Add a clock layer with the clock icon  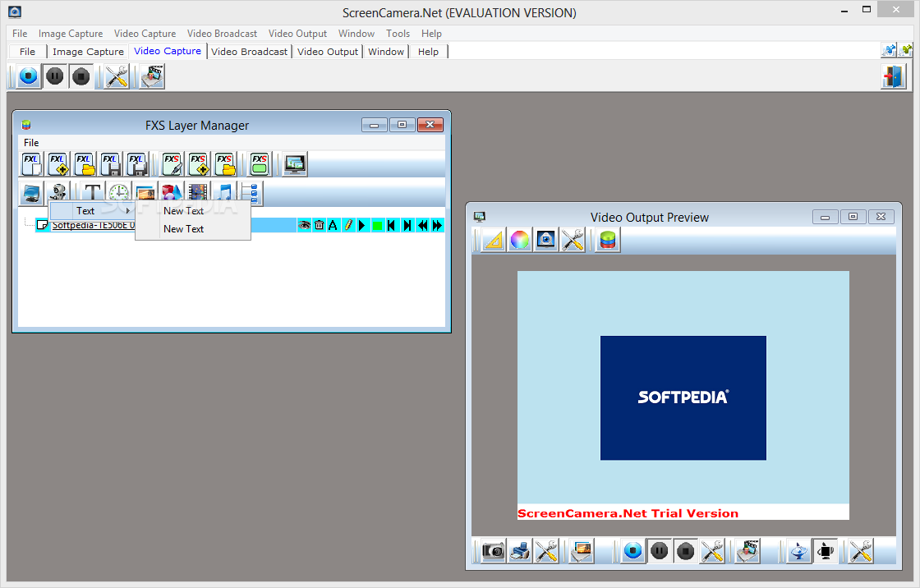click(118, 193)
